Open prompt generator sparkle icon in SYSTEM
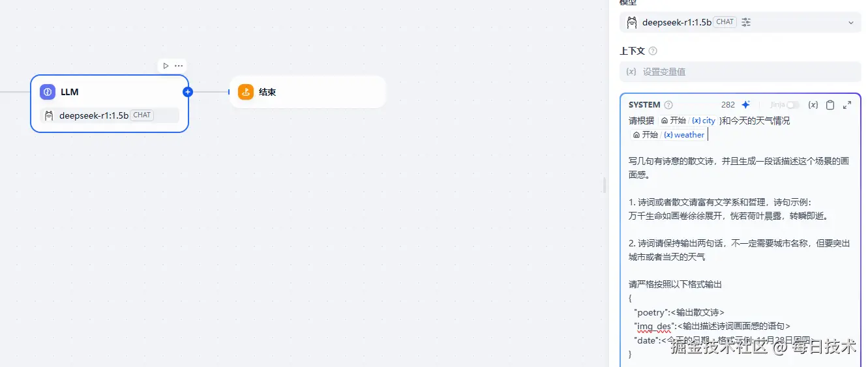This screenshot has width=868, height=367. tap(746, 105)
